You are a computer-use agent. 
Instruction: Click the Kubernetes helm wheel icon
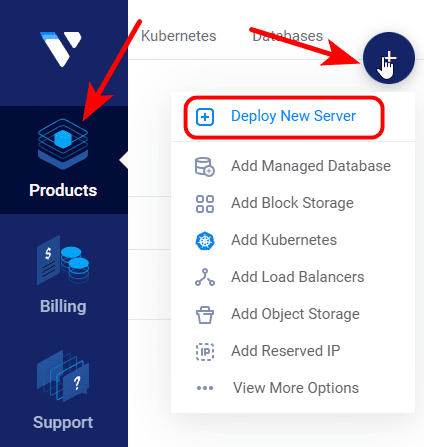[x=205, y=241]
